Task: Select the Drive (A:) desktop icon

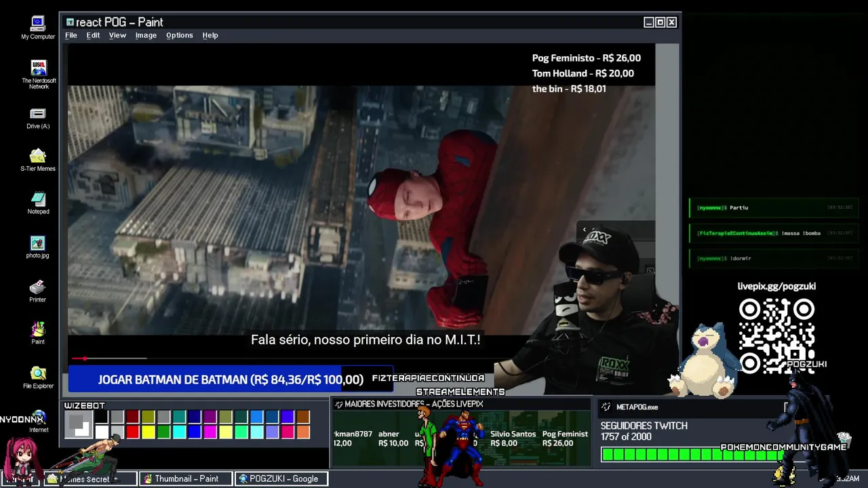Action: coord(38,118)
